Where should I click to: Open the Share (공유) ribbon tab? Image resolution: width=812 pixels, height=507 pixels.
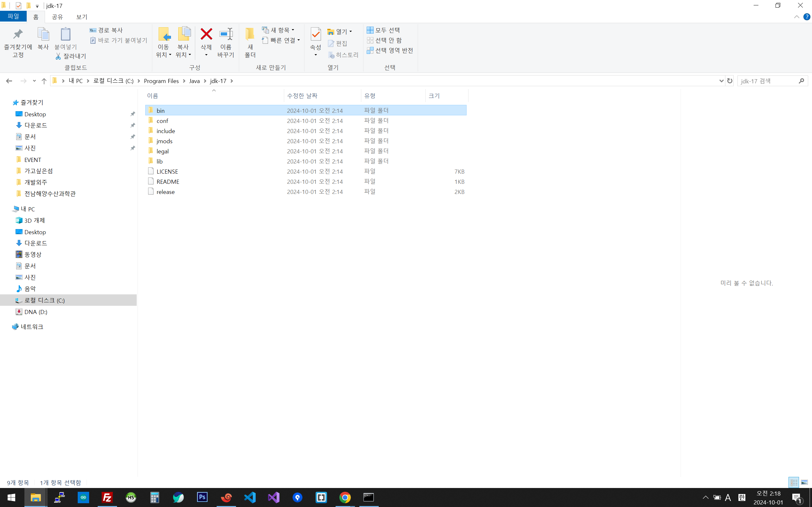tap(57, 17)
